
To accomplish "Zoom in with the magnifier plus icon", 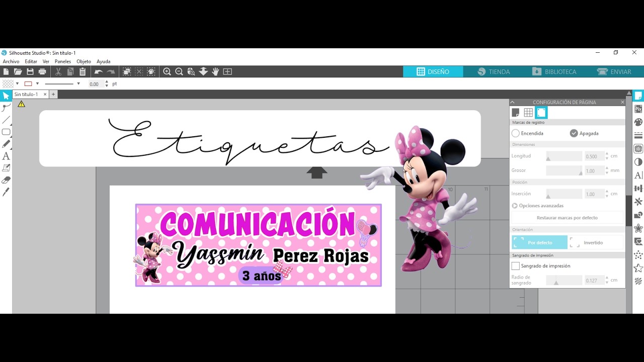I will [x=167, y=72].
